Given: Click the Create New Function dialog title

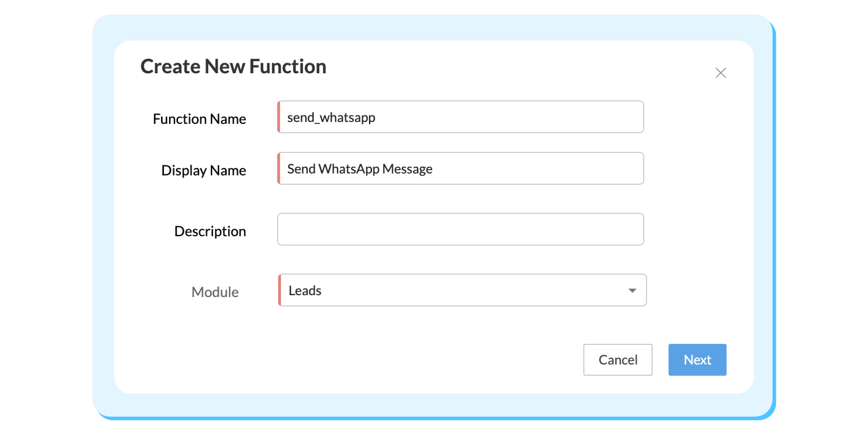Looking at the screenshot, I should (x=233, y=67).
